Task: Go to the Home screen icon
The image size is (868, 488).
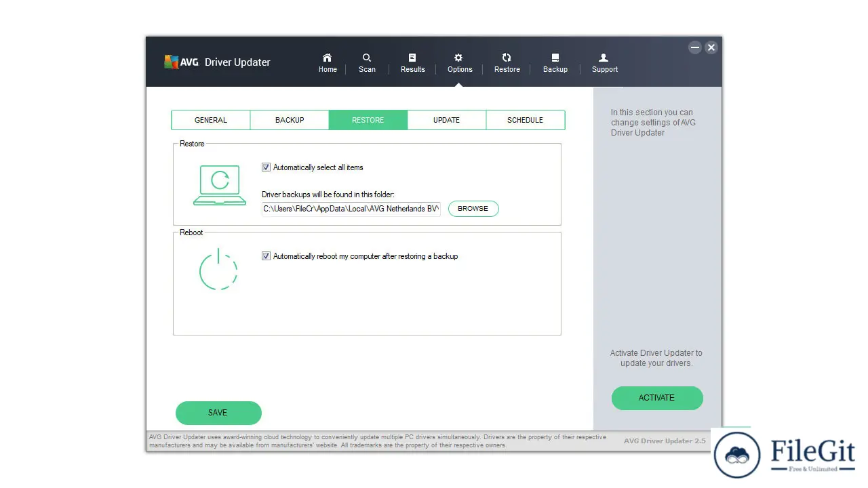Action: tap(328, 58)
